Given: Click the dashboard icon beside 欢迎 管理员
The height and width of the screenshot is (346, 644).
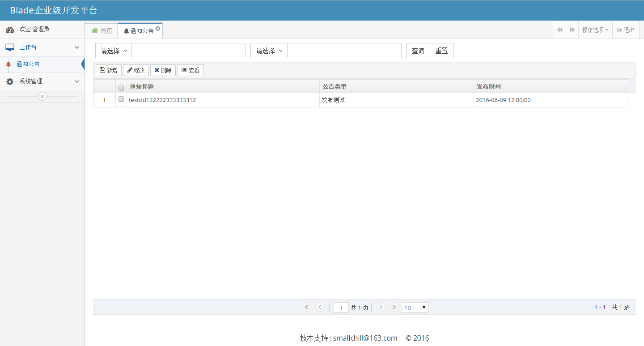Looking at the screenshot, I should 10,30.
